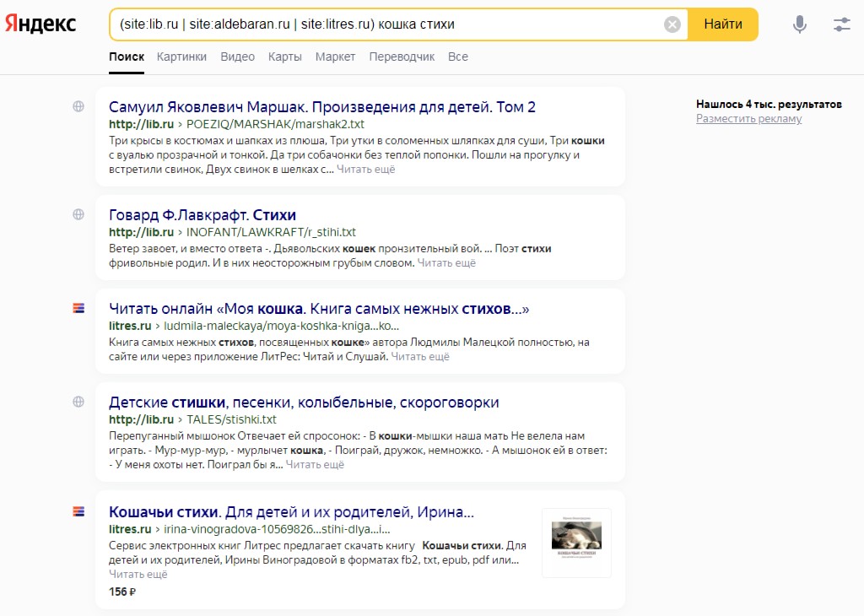This screenshot has width=864, height=616.
Task: Switch to Картинки tab
Action: pos(181,57)
